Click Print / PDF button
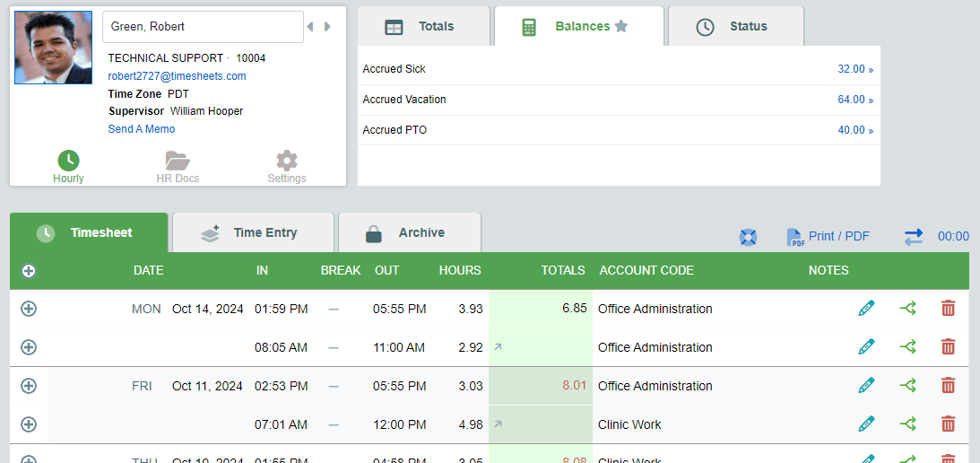 pos(828,237)
